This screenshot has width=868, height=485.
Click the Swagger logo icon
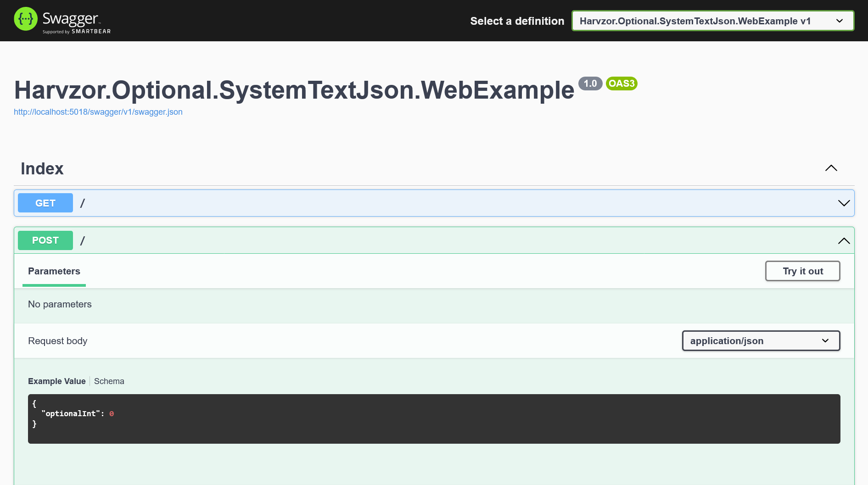26,19
